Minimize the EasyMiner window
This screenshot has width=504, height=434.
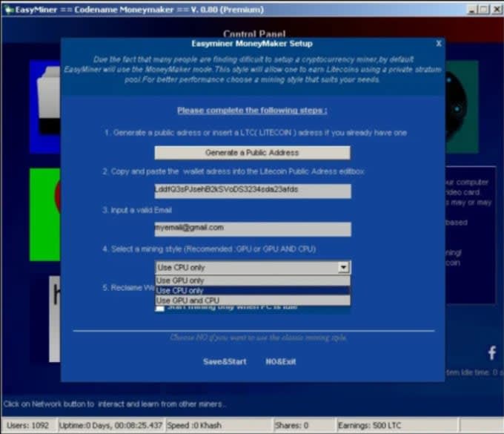click(x=472, y=10)
